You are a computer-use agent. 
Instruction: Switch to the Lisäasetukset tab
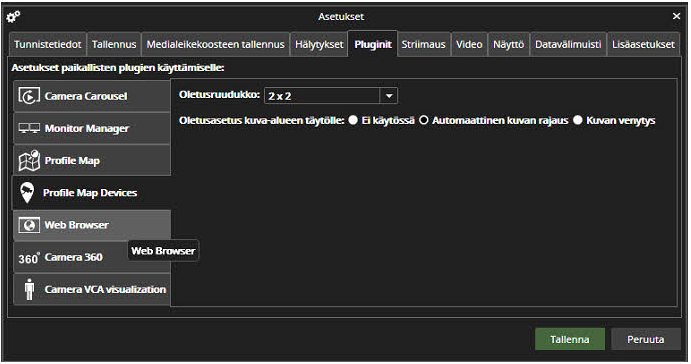[x=643, y=45]
